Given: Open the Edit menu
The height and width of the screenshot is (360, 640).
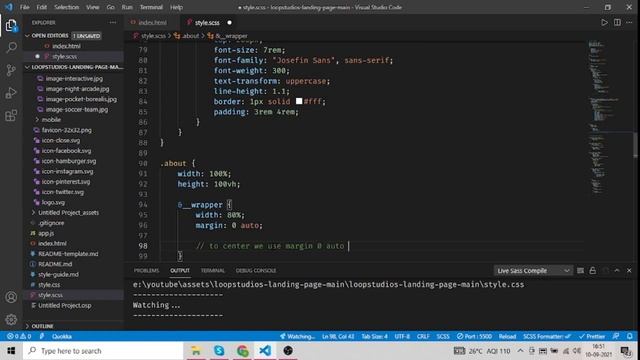Looking at the screenshot, I should [x=42, y=7].
